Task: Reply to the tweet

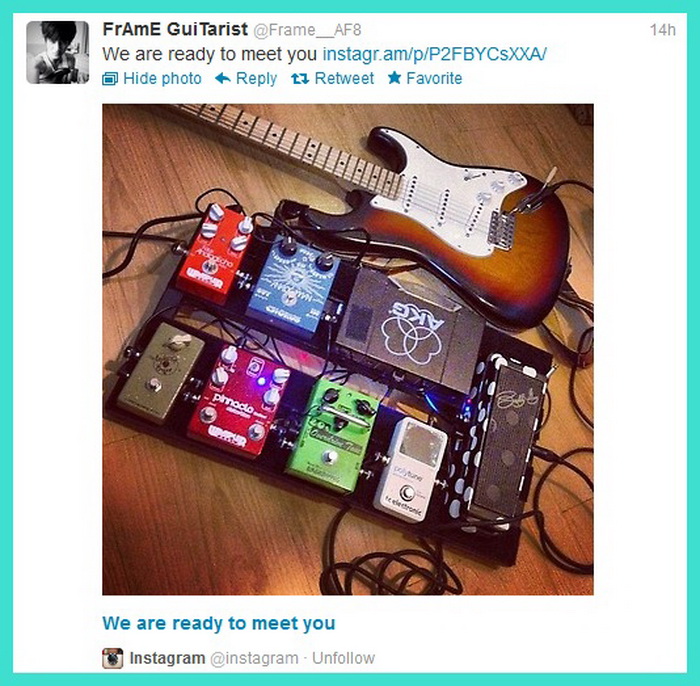Action: coord(256,79)
